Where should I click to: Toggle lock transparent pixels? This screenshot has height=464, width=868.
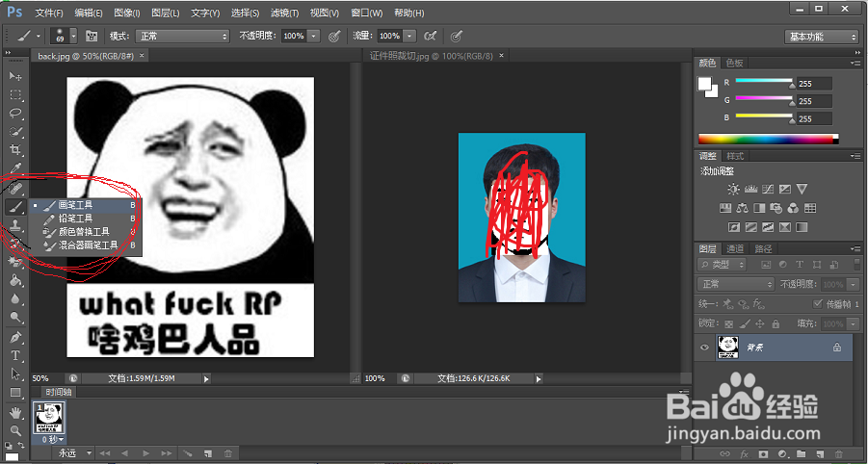(728, 323)
